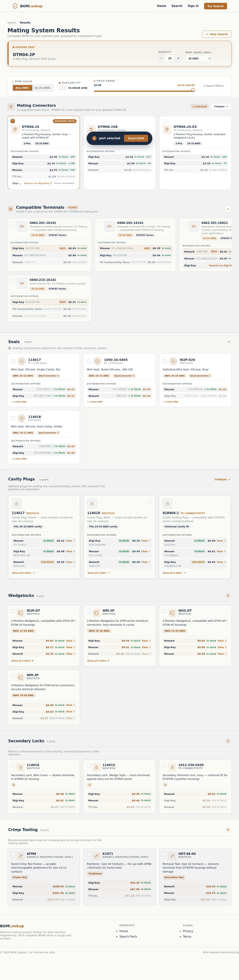Click the 114016 secondary lock padlock icon
Screen dimensions: 239x980
[21, 767]
